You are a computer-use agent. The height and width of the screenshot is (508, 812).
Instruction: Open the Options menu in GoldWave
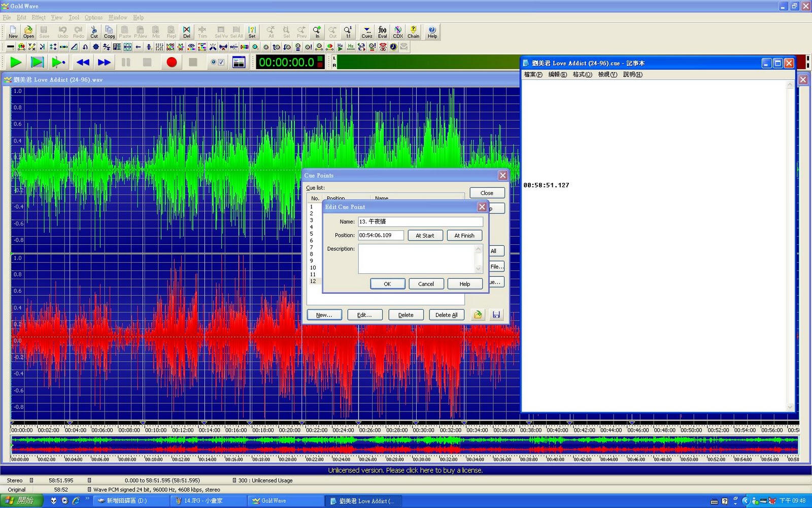click(x=93, y=17)
